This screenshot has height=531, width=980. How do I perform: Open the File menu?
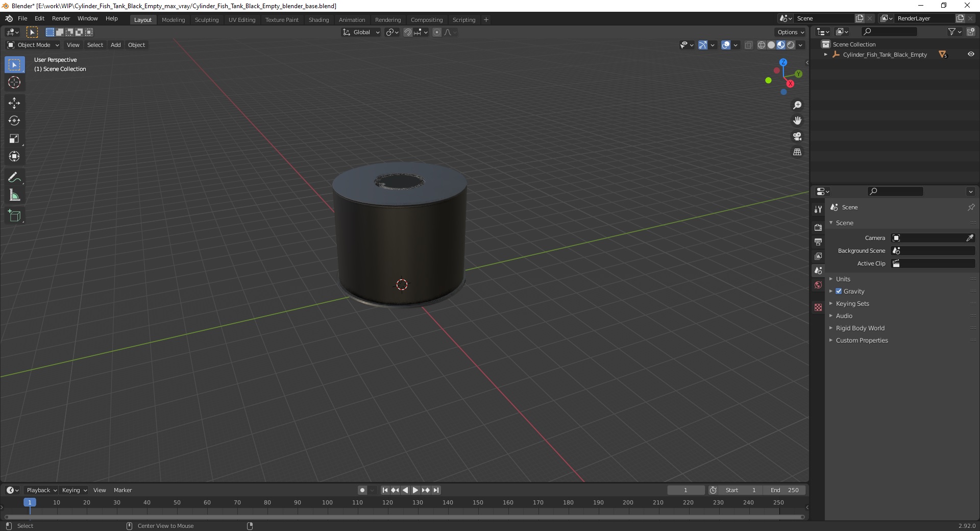coord(22,18)
